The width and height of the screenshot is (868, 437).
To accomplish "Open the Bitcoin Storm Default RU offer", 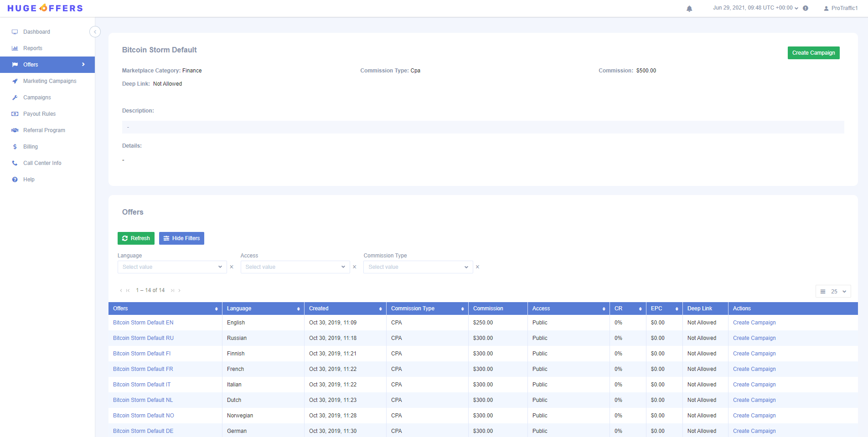I will click(x=143, y=338).
